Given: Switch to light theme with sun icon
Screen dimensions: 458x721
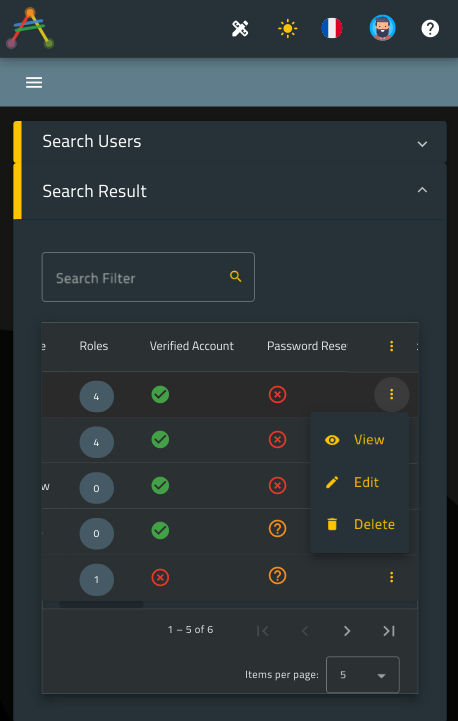Looking at the screenshot, I should tap(288, 29).
